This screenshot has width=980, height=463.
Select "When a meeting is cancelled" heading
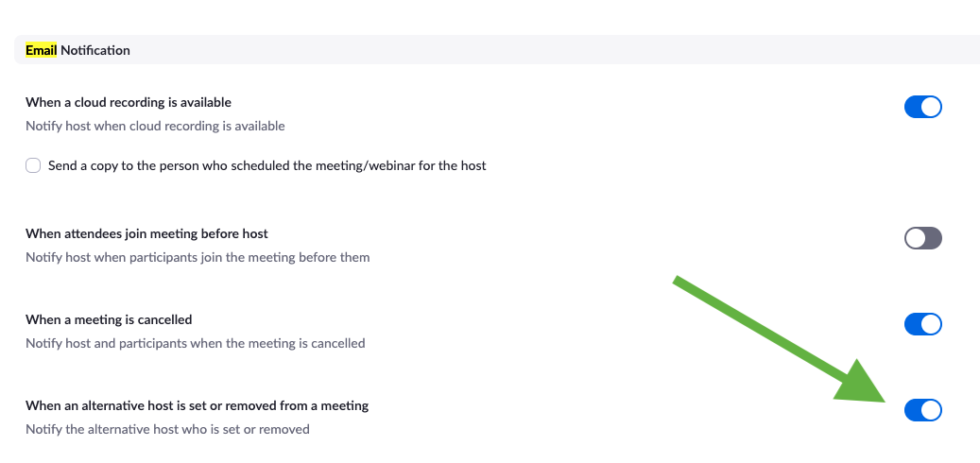[109, 319]
